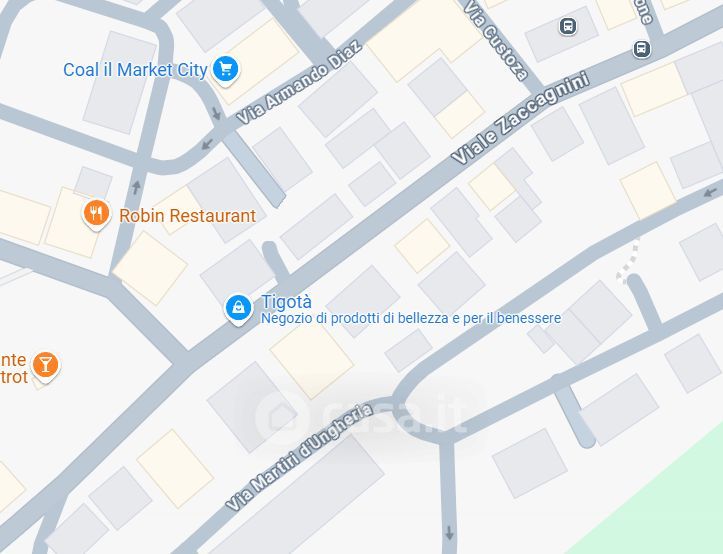Click the bus stop icon nearest Via Custoza
The width and height of the screenshot is (723, 554).
tap(568, 26)
